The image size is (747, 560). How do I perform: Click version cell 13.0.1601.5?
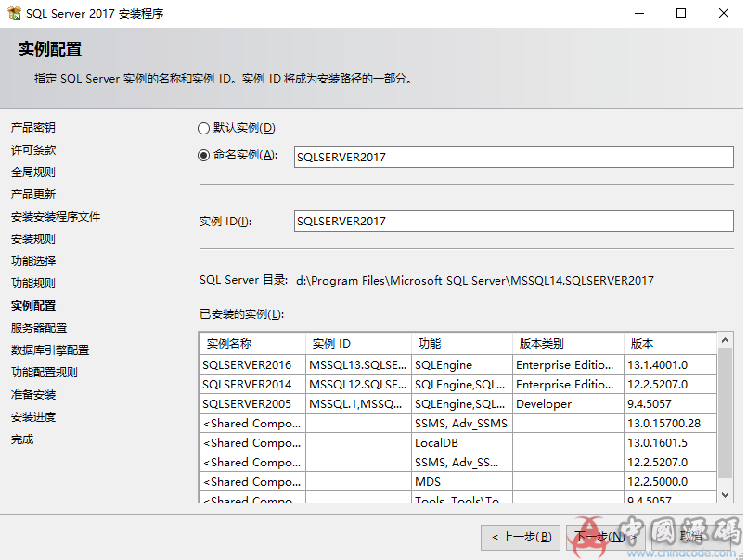(670, 443)
